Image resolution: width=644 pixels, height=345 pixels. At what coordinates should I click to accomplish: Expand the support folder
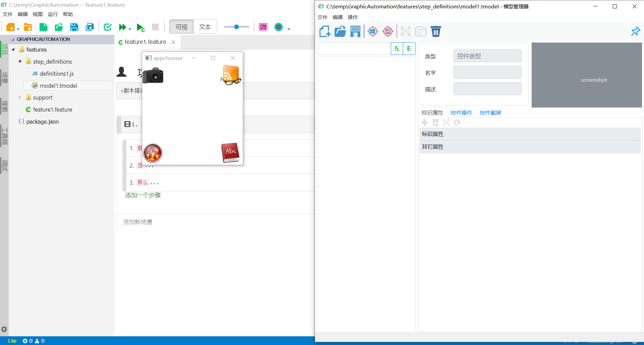(x=20, y=97)
